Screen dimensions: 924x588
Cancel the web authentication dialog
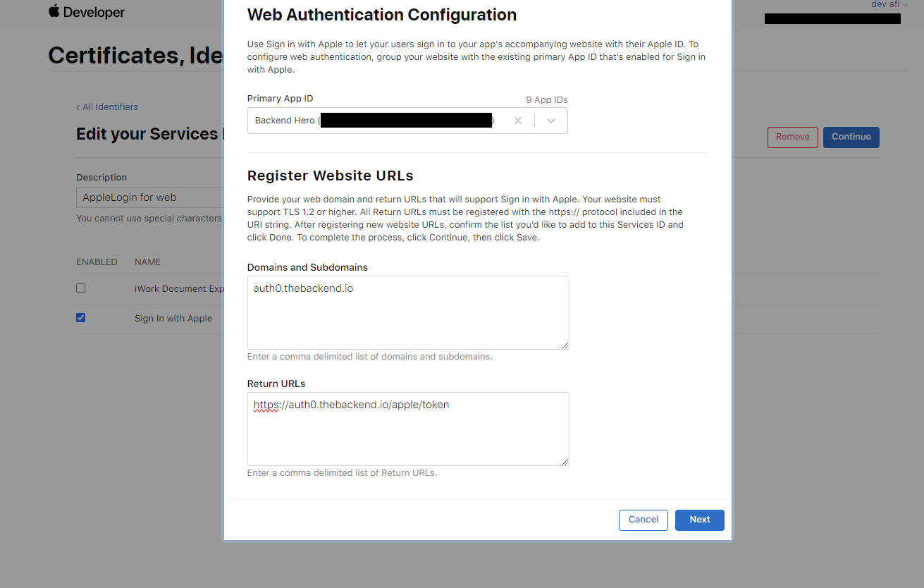[x=643, y=520]
